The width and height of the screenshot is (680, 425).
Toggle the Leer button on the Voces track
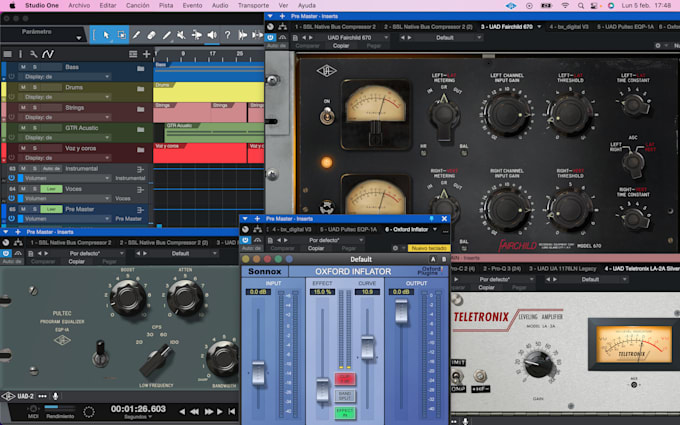tap(51, 189)
